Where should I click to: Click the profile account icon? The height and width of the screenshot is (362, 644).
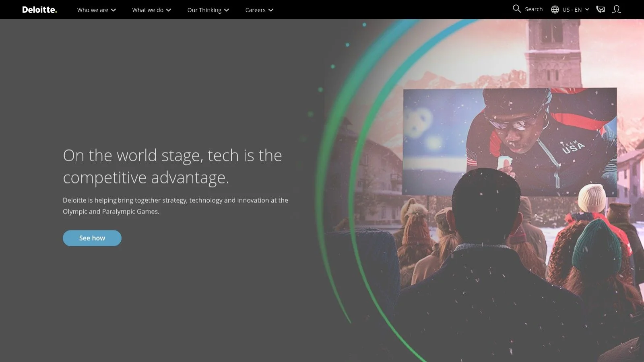coord(616,10)
